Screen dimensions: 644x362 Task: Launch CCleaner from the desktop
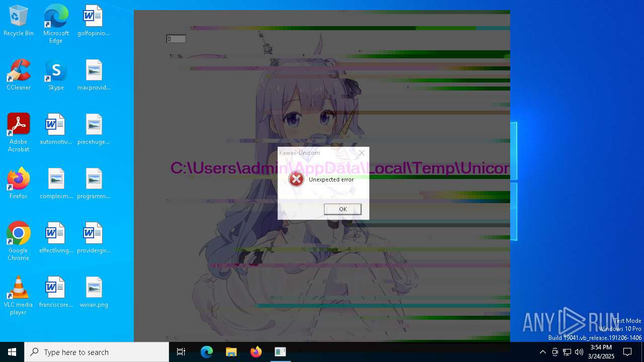click(x=19, y=75)
